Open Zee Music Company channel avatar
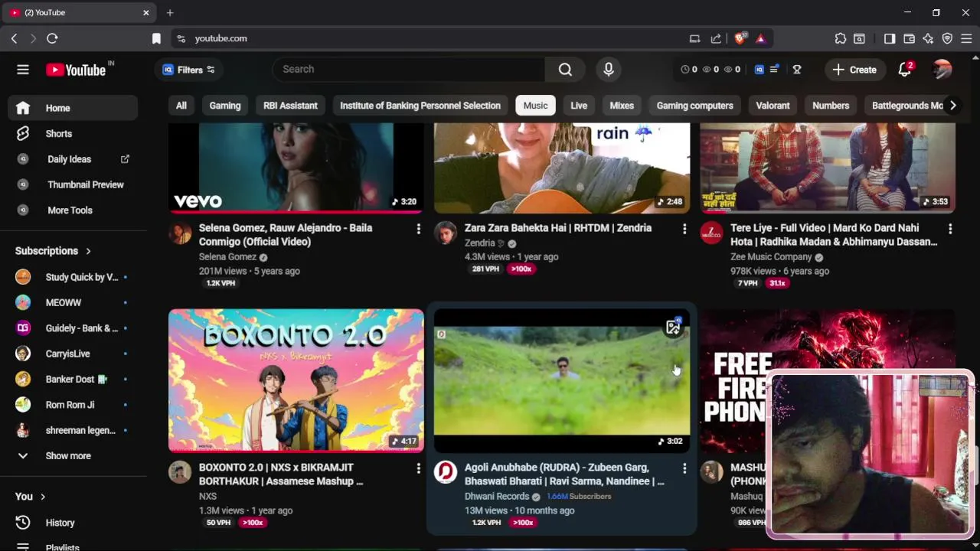980x551 pixels. (711, 233)
